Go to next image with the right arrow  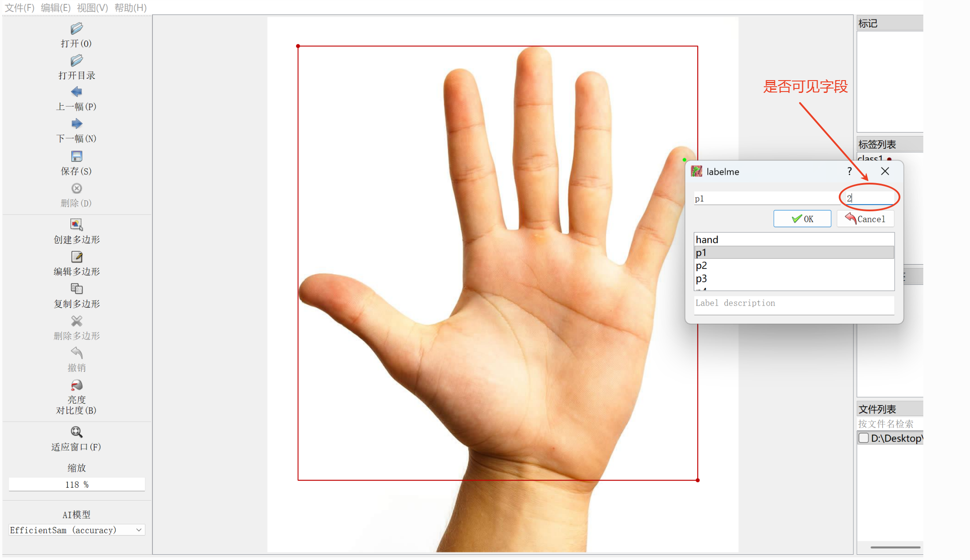76,124
